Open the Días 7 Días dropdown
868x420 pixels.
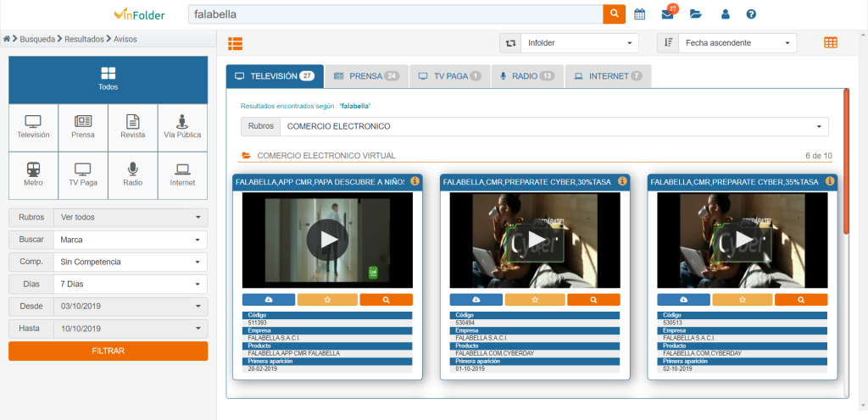pyautogui.click(x=131, y=284)
